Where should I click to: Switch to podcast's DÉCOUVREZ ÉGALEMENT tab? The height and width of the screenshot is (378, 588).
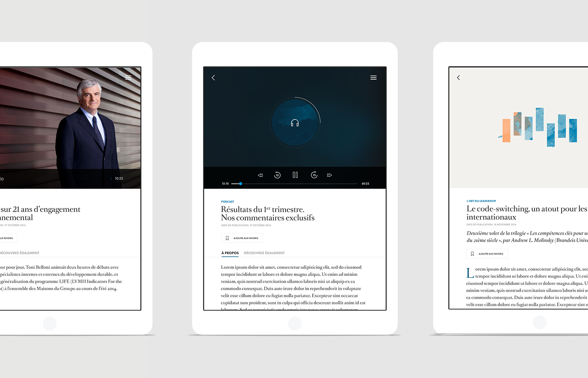point(264,253)
